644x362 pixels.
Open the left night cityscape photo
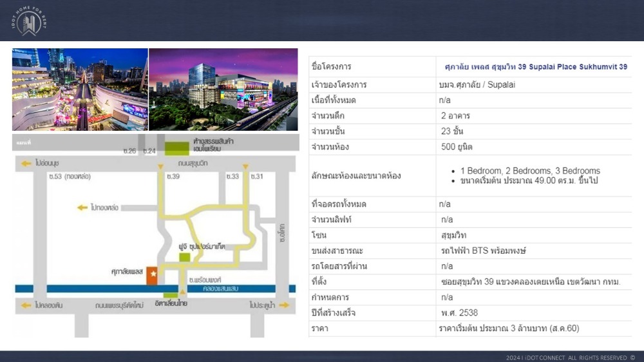pos(80,90)
